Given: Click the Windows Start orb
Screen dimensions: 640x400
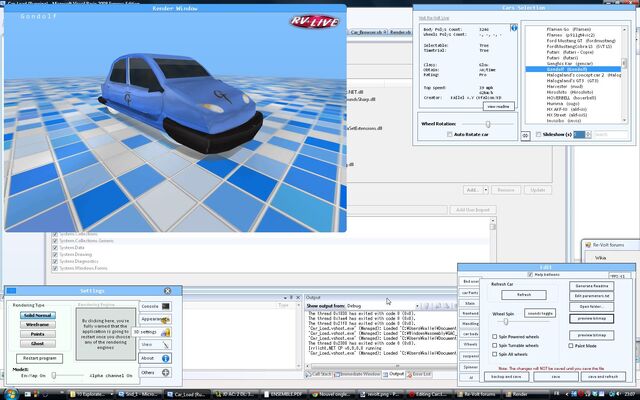Looking at the screenshot, I should coord(11,394).
